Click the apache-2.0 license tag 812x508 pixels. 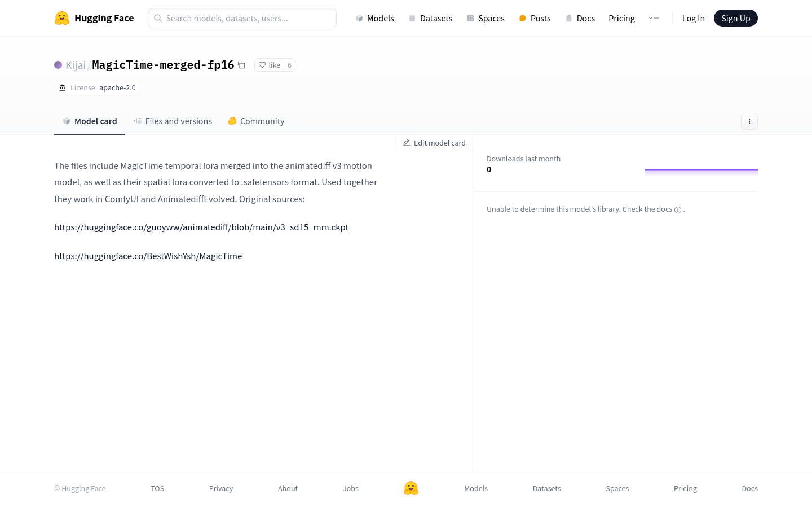coord(98,87)
